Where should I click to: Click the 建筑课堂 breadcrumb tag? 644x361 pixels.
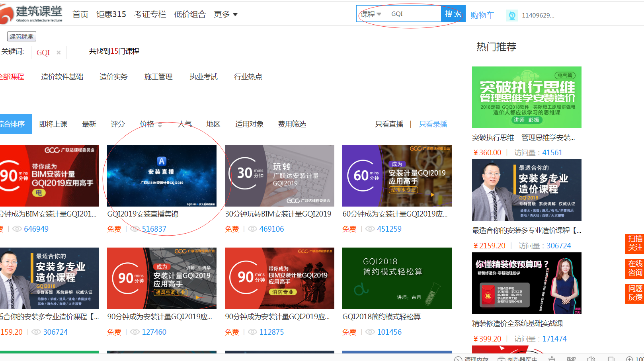point(21,36)
